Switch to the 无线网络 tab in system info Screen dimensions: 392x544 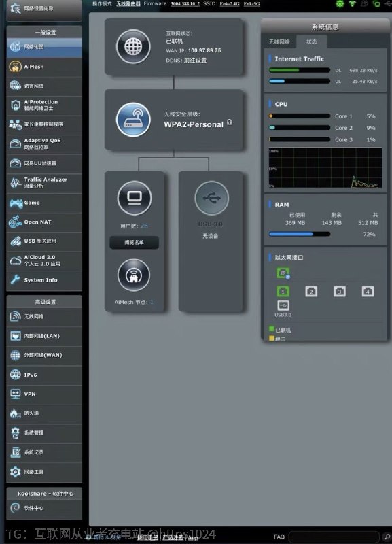(279, 41)
